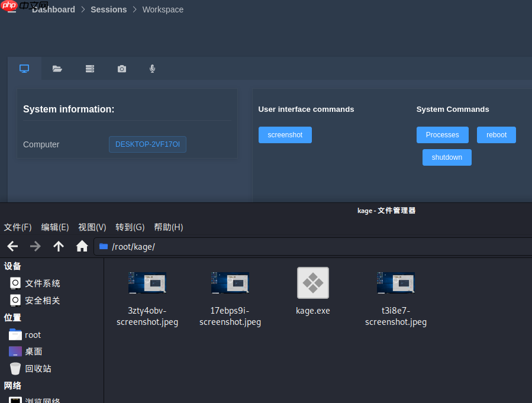532x403 pixels.
Task: Go up to parent directory arrow
Action: (59, 246)
